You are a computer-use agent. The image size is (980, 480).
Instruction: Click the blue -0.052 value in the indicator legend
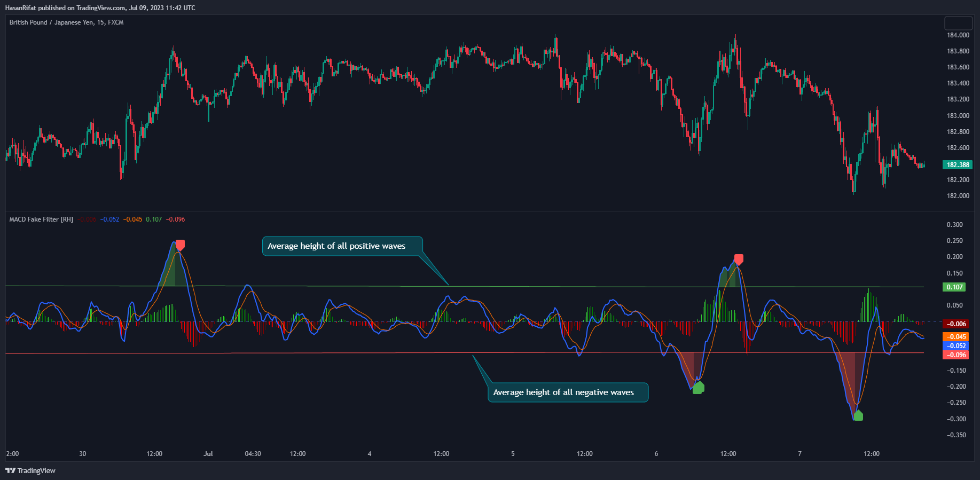coord(110,219)
